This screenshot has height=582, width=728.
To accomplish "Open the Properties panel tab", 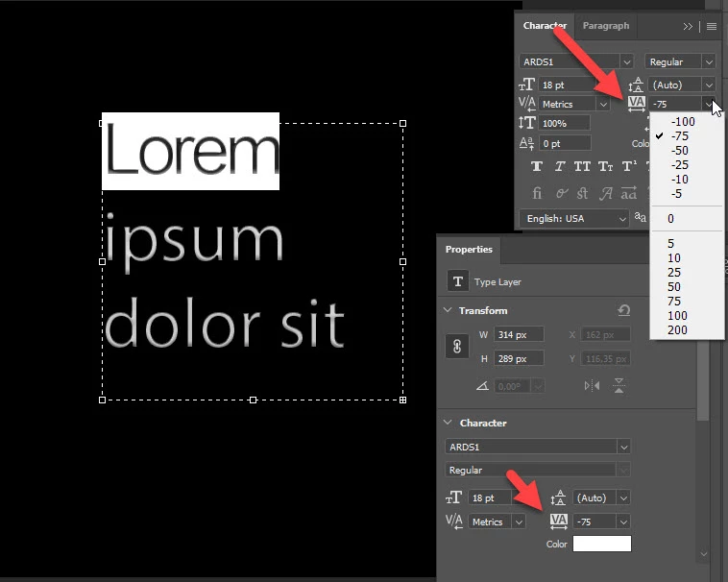I will (469, 250).
